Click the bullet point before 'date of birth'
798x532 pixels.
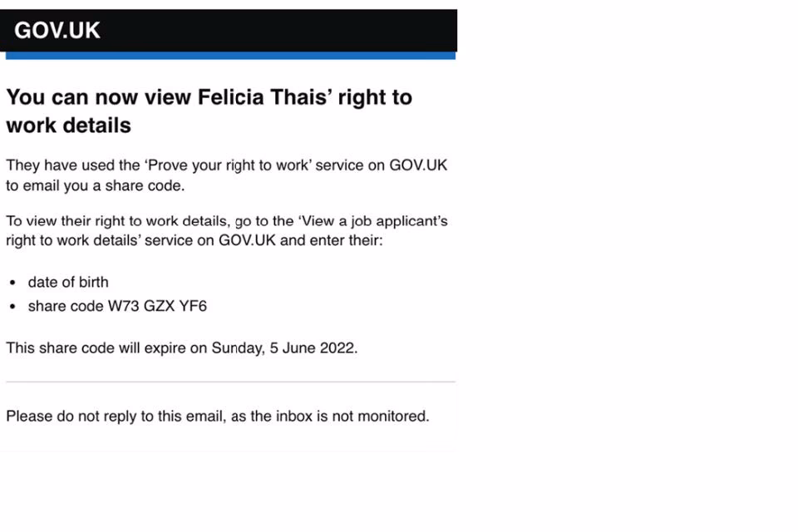(12, 283)
